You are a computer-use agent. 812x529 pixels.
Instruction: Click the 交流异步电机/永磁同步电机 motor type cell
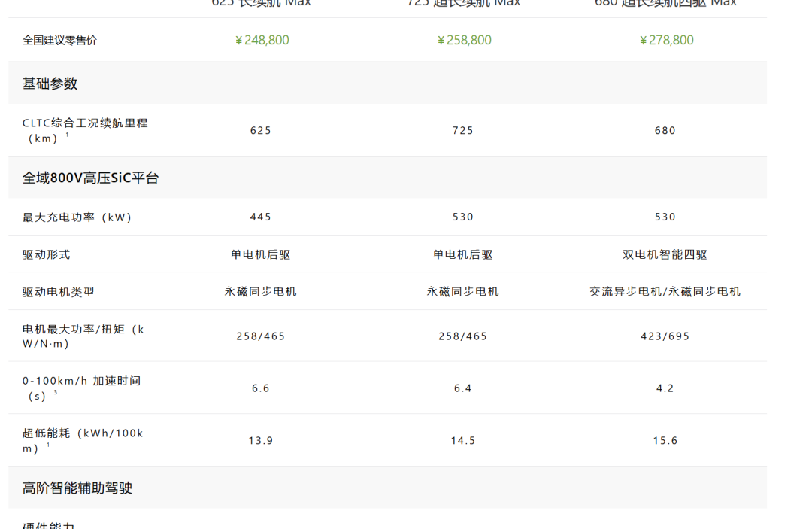click(x=665, y=292)
